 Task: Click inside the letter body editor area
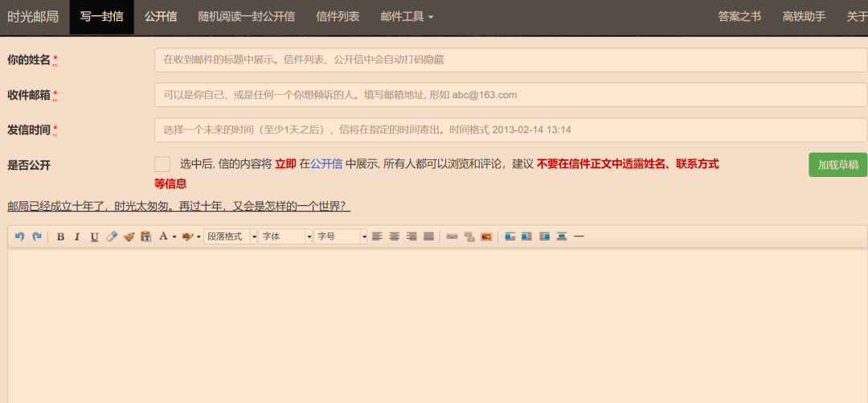(x=437, y=326)
